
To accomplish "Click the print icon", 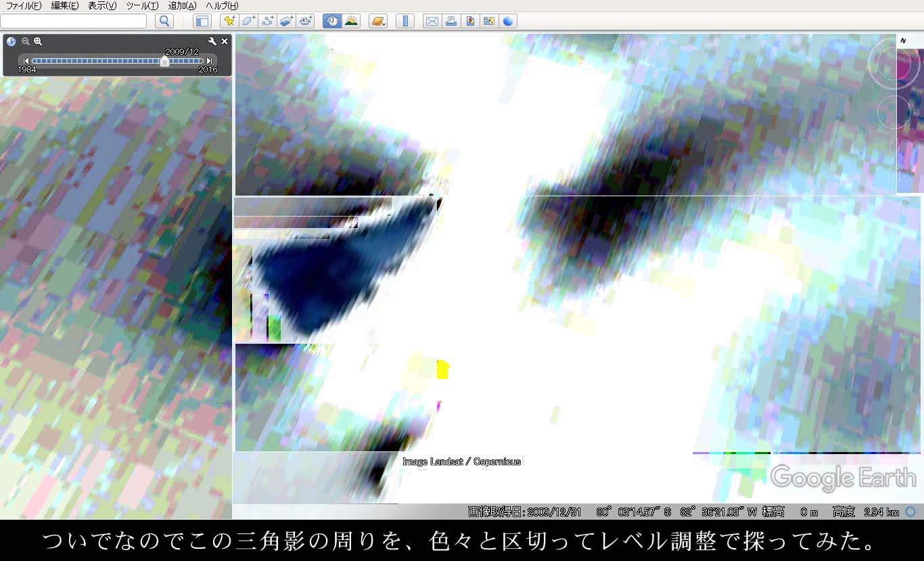I will pyautogui.click(x=451, y=21).
